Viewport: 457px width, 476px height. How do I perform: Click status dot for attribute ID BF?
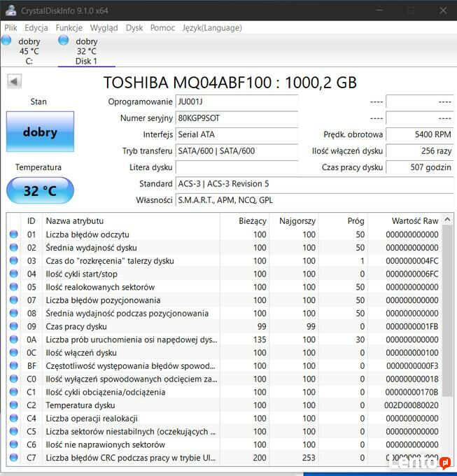coord(14,365)
